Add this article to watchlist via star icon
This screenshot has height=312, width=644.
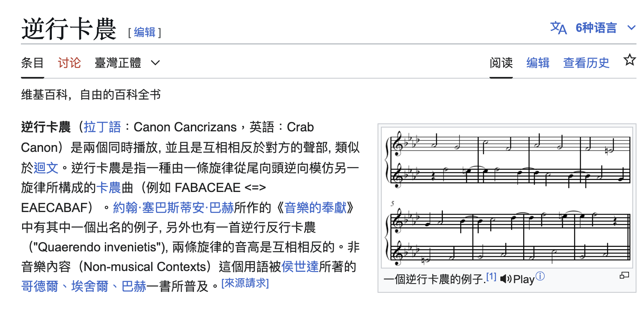coord(629,60)
